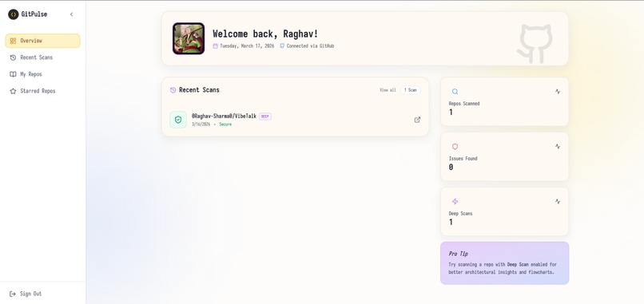Open Starred Repos in the sidebar
Image resolution: width=644 pixels, height=304 pixels.
[x=42, y=91]
